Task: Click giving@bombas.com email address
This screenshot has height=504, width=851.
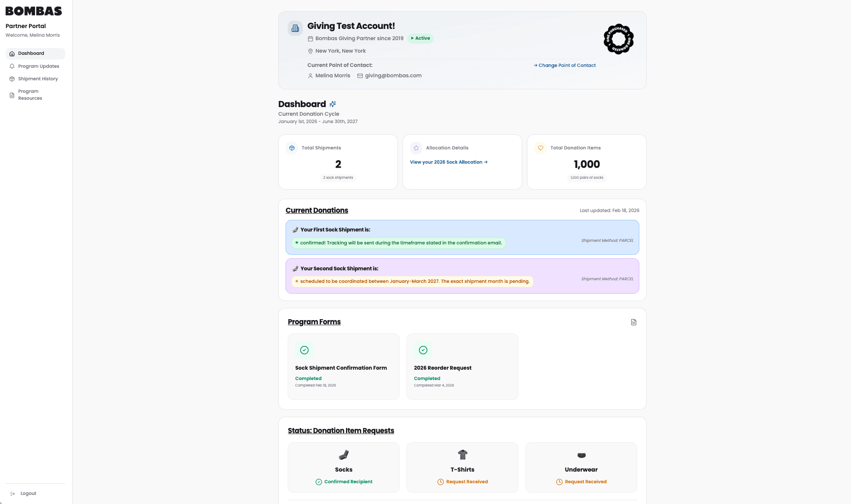Action: pos(393,76)
